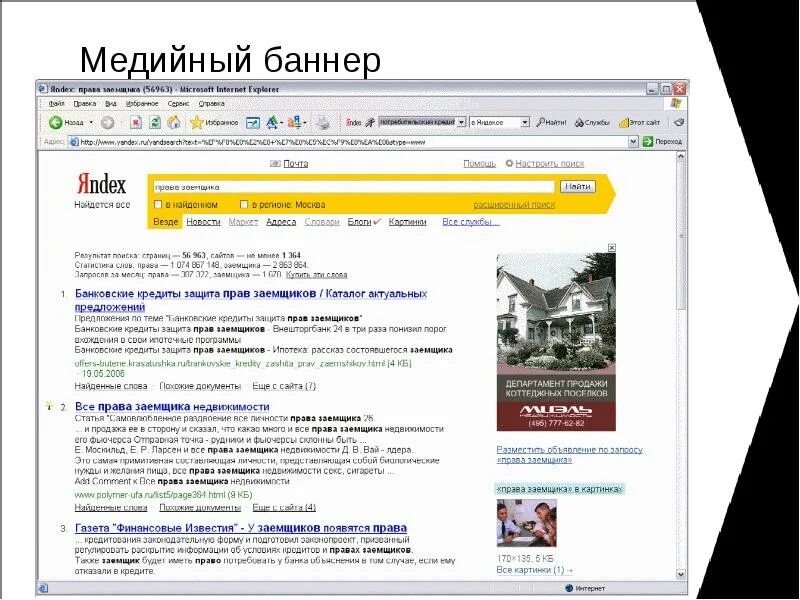Open the encoding icon dropdown arrow
Screen dimensions: 800x600
305,122
